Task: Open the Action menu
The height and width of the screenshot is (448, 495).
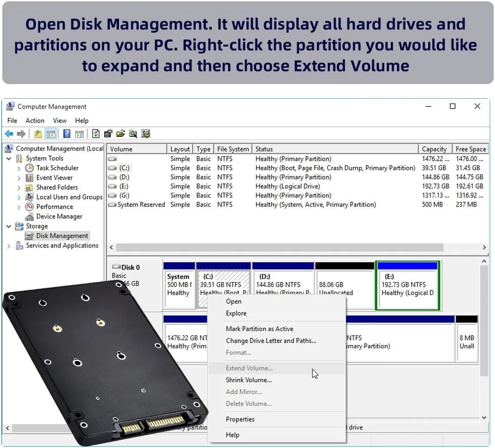Action: 35,121
